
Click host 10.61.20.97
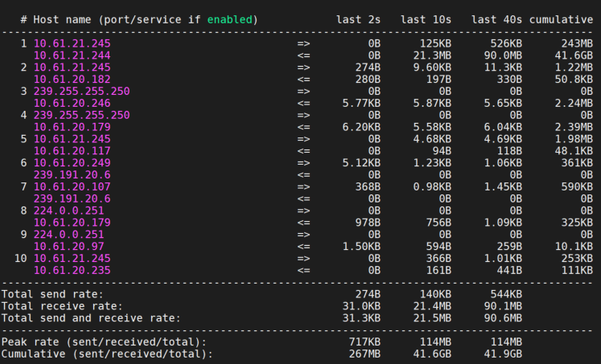69,247
